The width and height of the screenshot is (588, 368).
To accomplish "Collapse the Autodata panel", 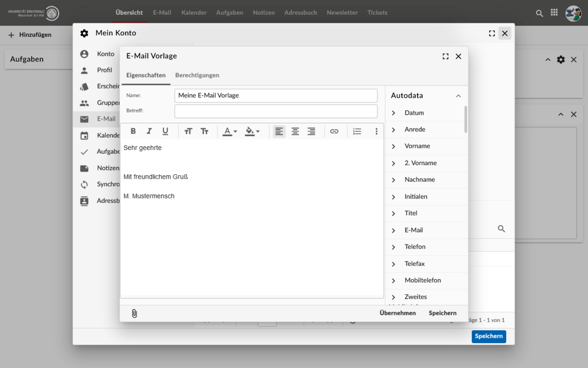I will [458, 96].
